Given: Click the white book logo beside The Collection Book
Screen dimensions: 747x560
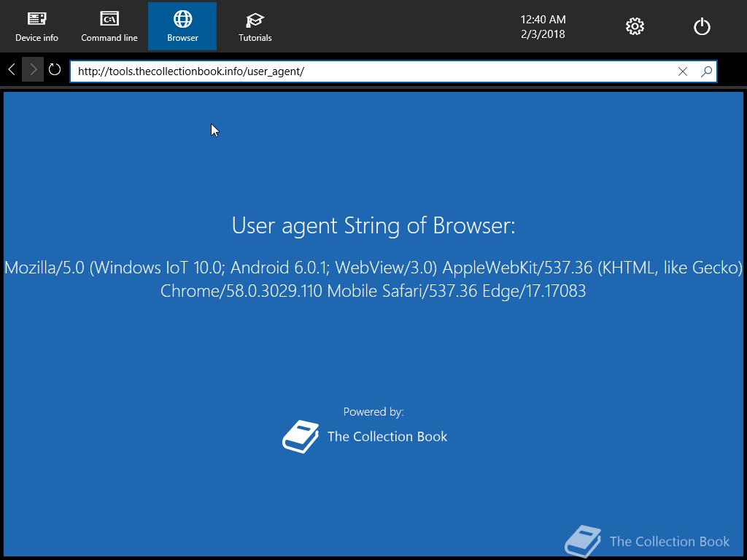Looking at the screenshot, I should (x=301, y=436).
